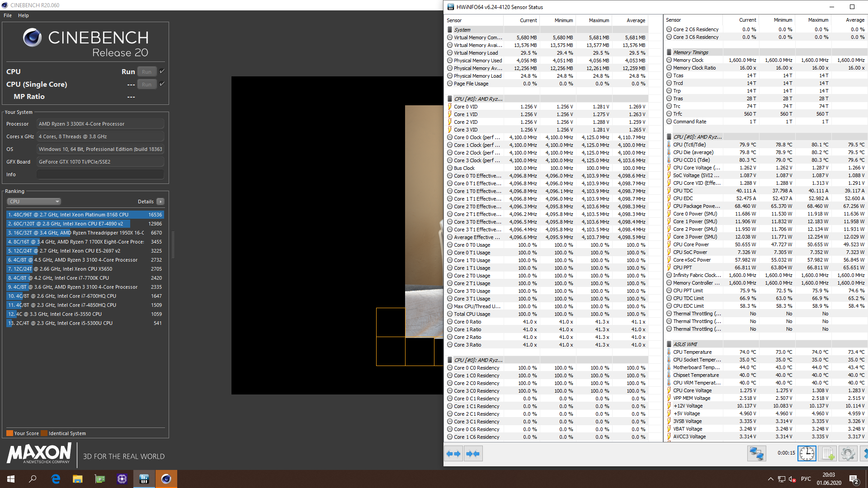The image size is (868, 488).
Task: Toggle the CPU test checkbox
Action: (x=162, y=71)
